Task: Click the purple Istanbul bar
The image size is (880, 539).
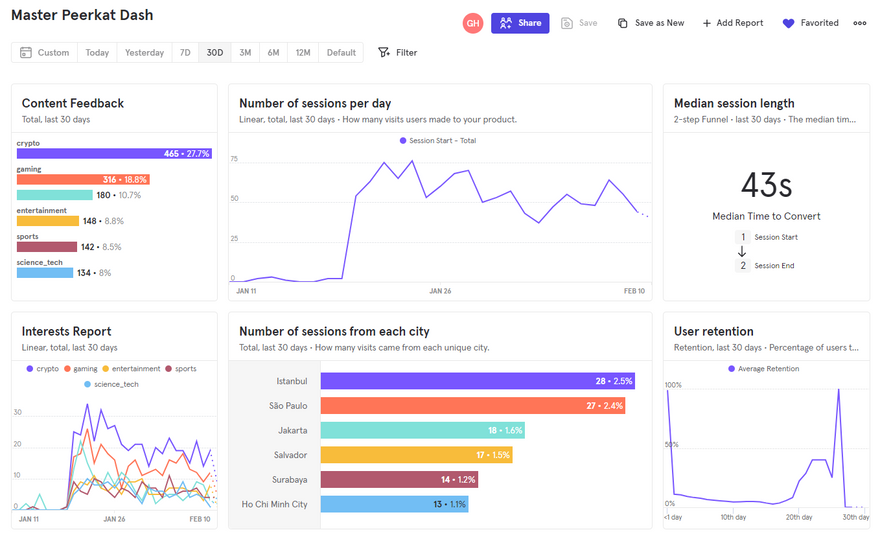Action: [x=477, y=381]
